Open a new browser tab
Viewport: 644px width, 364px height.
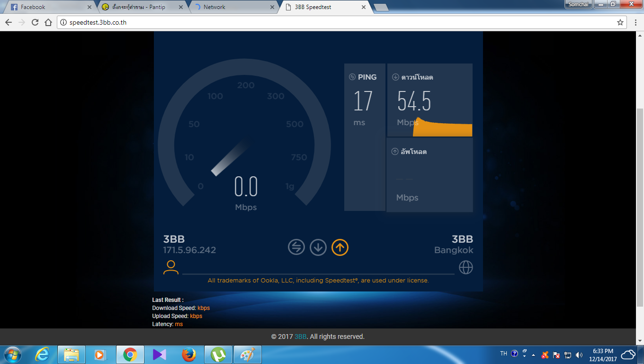coord(381,7)
